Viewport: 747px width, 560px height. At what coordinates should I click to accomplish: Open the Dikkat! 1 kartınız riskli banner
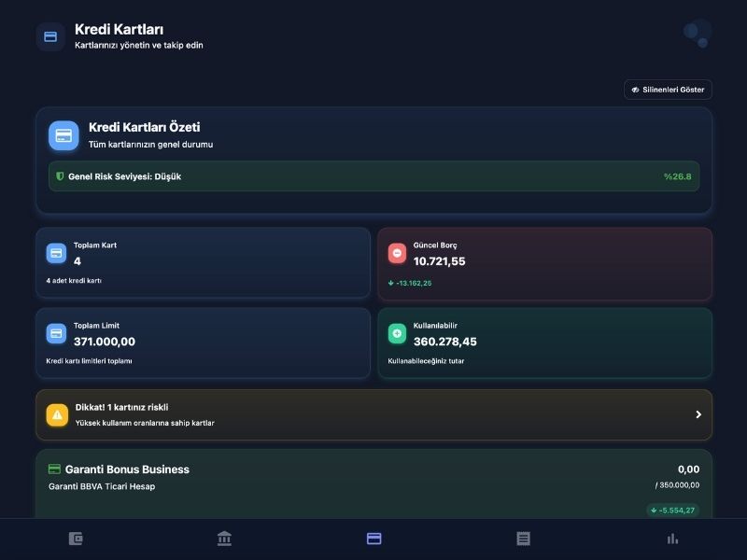click(x=373, y=414)
